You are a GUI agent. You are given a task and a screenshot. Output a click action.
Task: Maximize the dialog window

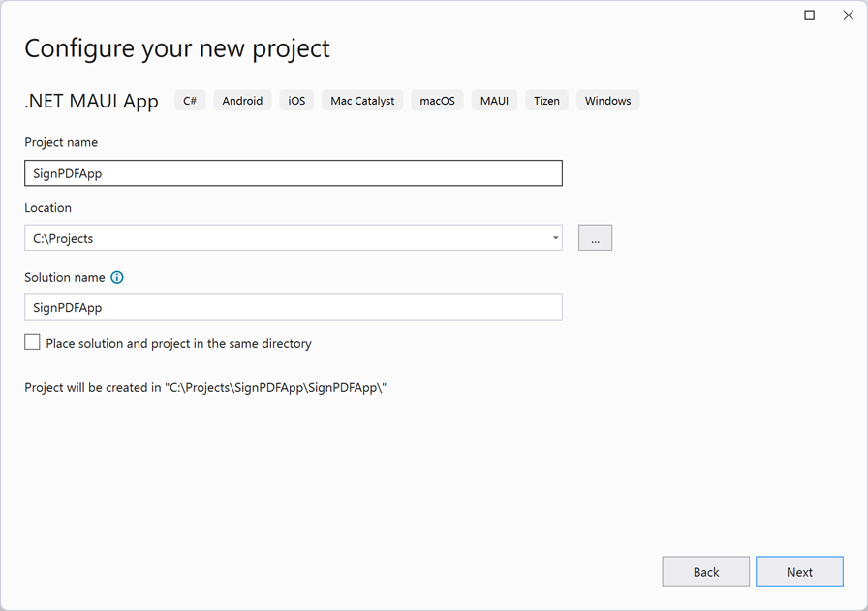(809, 15)
